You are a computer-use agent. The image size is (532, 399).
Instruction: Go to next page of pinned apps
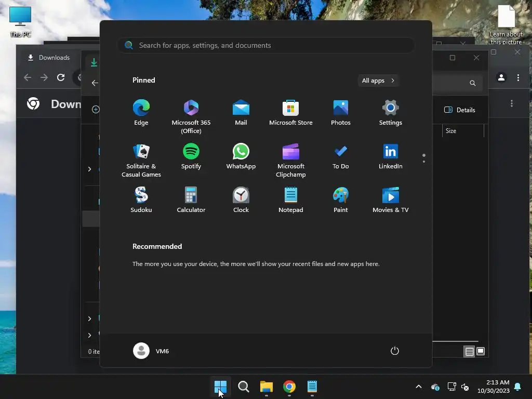click(424, 162)
